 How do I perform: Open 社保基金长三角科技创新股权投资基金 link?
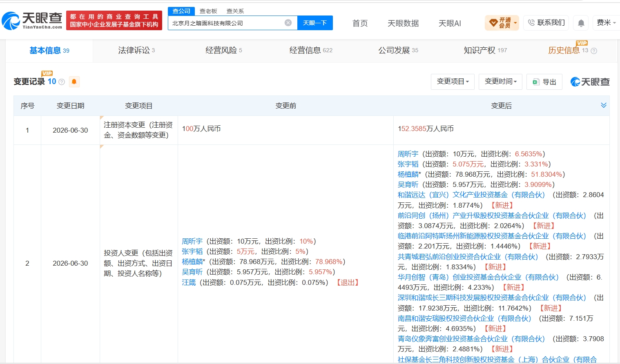tap(497, 359)
